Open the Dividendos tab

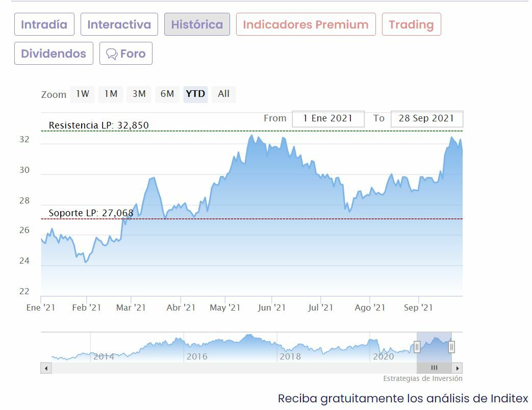(x=54, y=54)
